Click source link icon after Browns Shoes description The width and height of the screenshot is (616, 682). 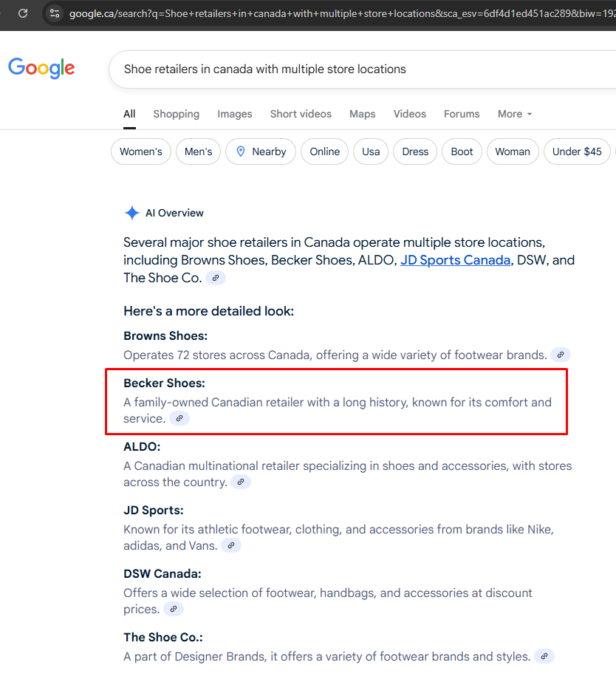[561, 355]
